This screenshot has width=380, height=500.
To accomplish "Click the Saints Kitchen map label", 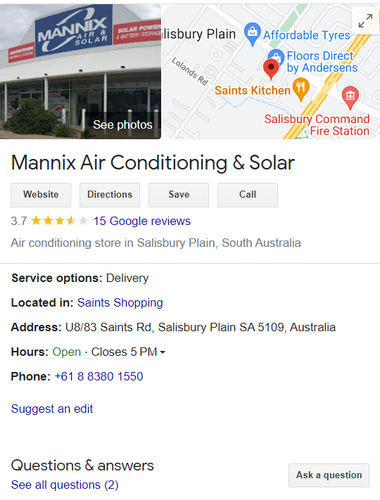I will click(252, 90).
